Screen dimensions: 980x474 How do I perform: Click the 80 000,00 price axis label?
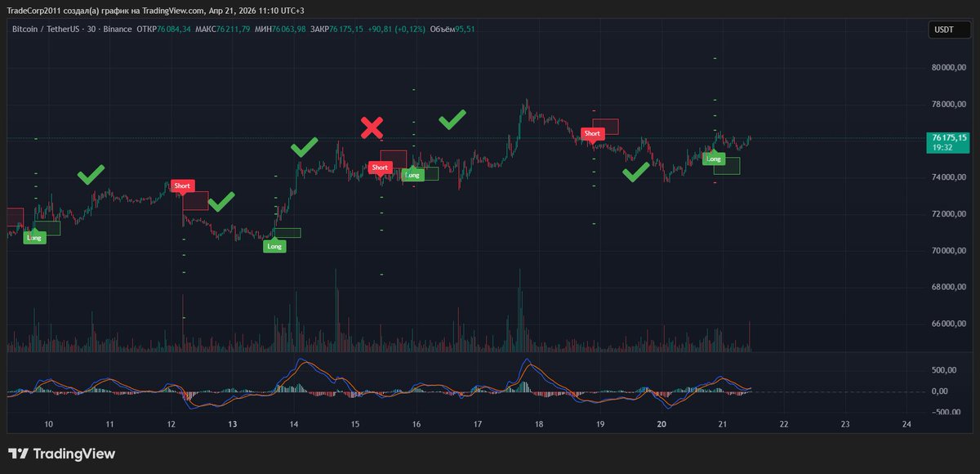coord(949,69)
